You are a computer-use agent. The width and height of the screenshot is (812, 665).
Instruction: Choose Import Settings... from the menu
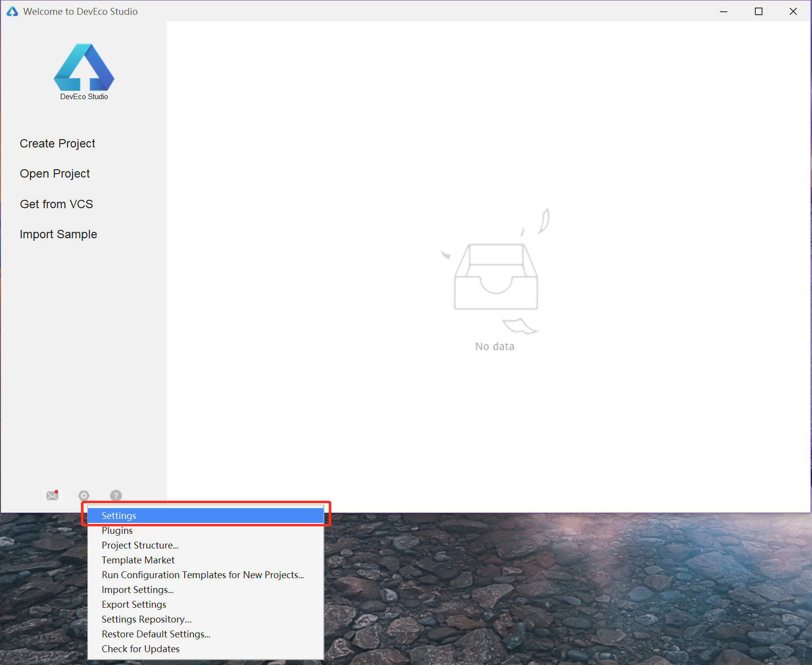[205, 590]
